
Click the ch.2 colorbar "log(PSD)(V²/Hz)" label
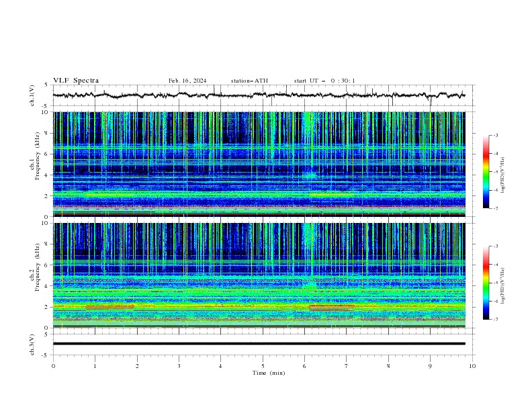[503, 285]
